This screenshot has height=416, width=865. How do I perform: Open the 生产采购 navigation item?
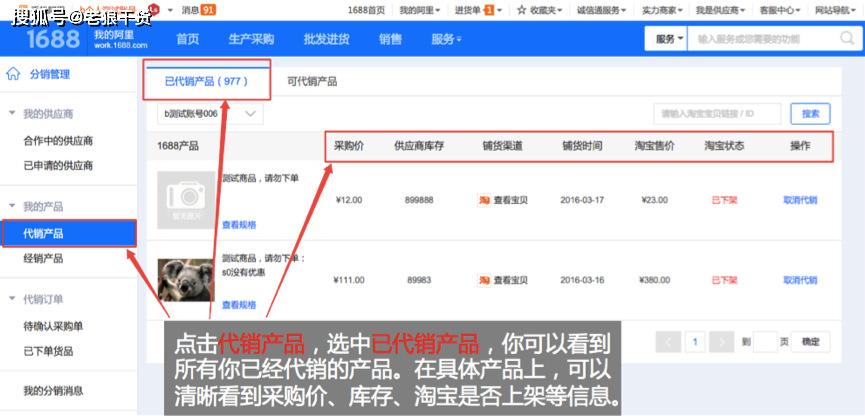(x=251, y=39)
